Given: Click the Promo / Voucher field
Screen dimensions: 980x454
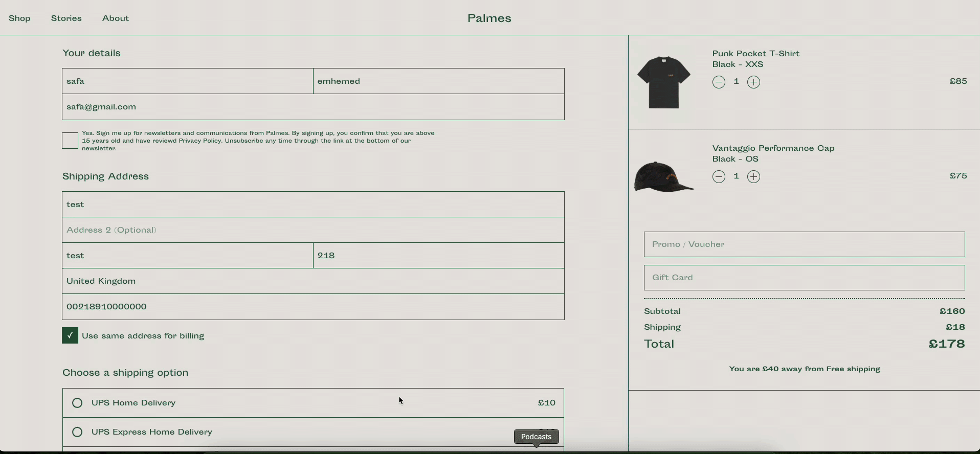Looking at the screenshot, I should 805,244.
